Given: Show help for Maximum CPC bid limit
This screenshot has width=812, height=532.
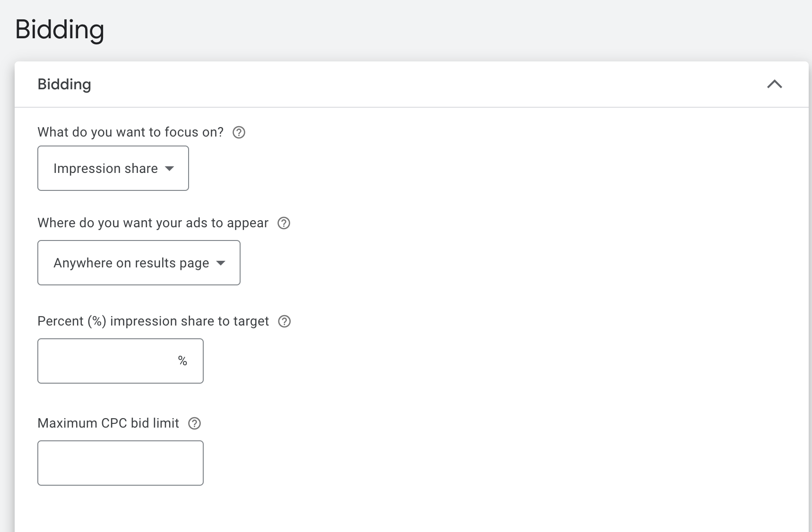Looking at the screenshot, I should tap(195, 423).
